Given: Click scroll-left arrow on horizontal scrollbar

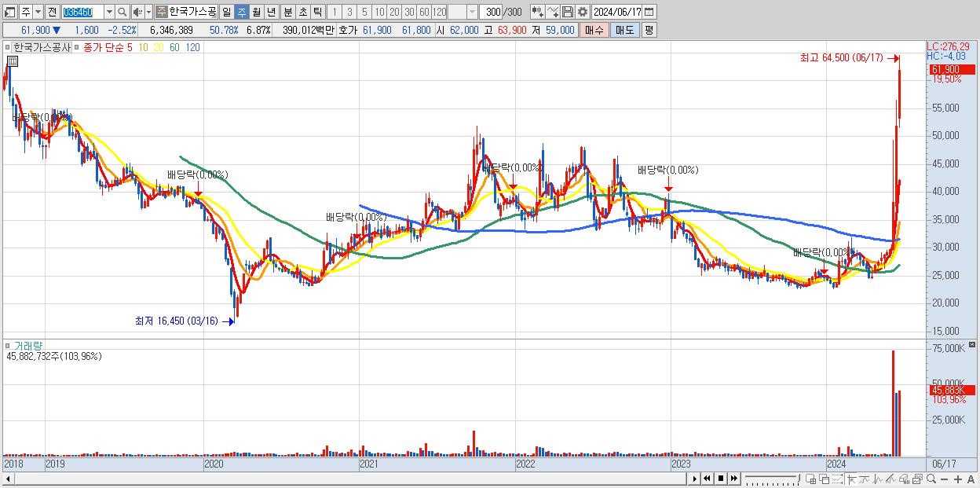Looking at the screenshot, I should (x=9, y=479).
